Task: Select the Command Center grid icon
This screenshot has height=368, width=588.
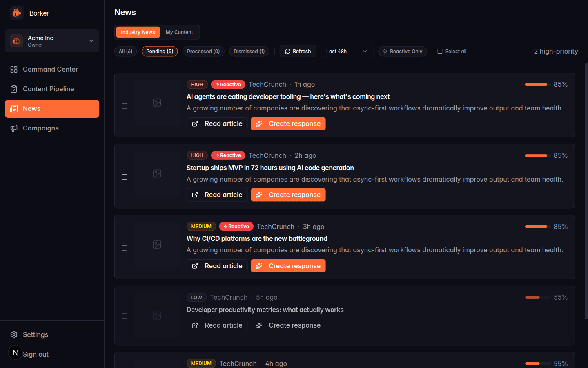Action: click(x=13, y=69)
